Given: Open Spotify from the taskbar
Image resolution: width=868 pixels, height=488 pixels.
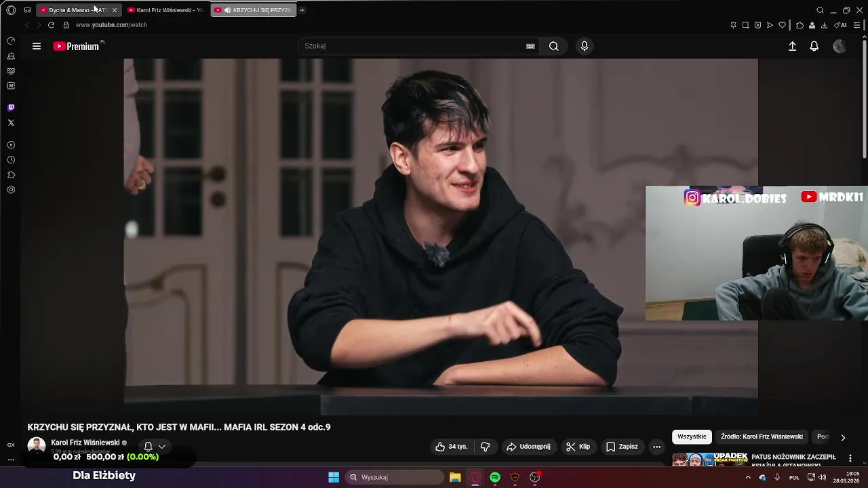Looking at the screenshot, I should coord(495,477).
